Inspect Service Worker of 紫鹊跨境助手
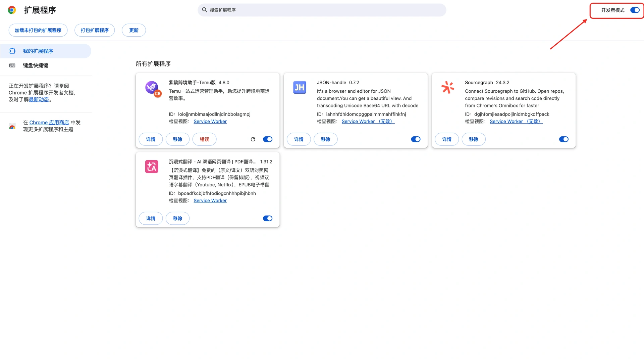644x359 pixels. point(210,122)
